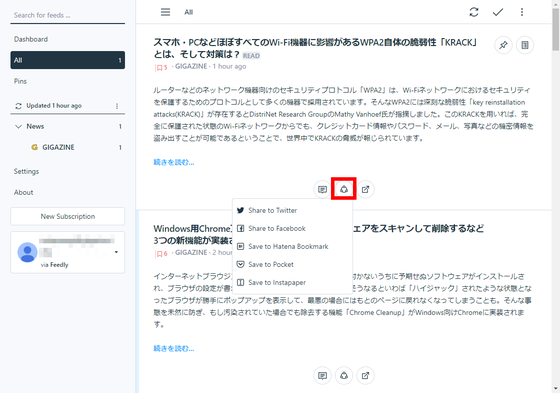The image size is (560, 393).
Task: Open the News category
Action: point(35,126)
